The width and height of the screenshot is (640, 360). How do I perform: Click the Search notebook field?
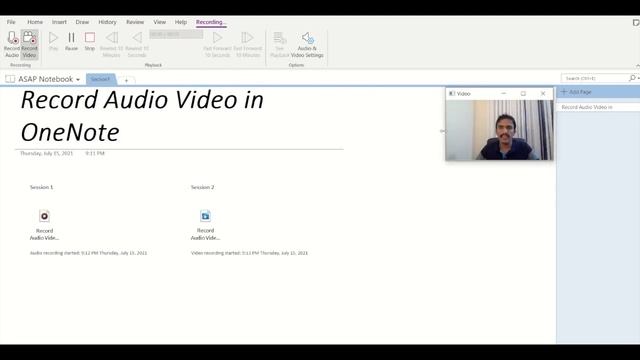[x=595, y=78]
